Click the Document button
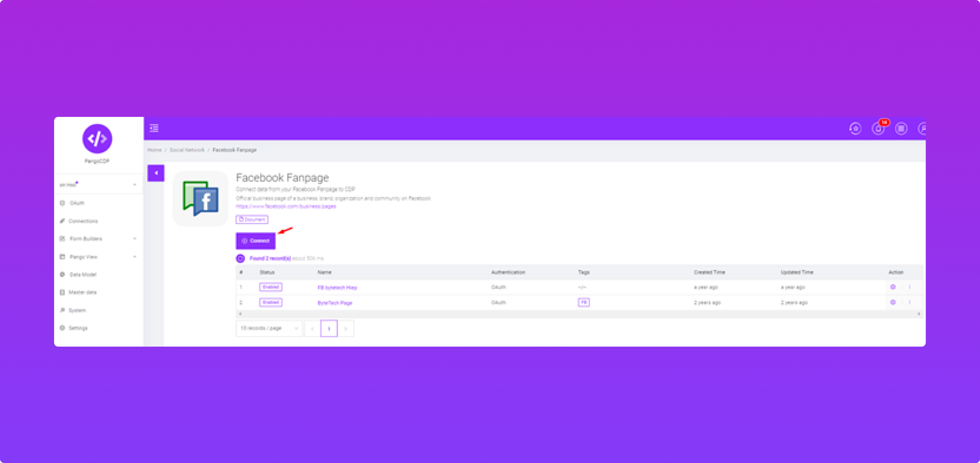This screenshot has width=980, height=463. [252, 220]
